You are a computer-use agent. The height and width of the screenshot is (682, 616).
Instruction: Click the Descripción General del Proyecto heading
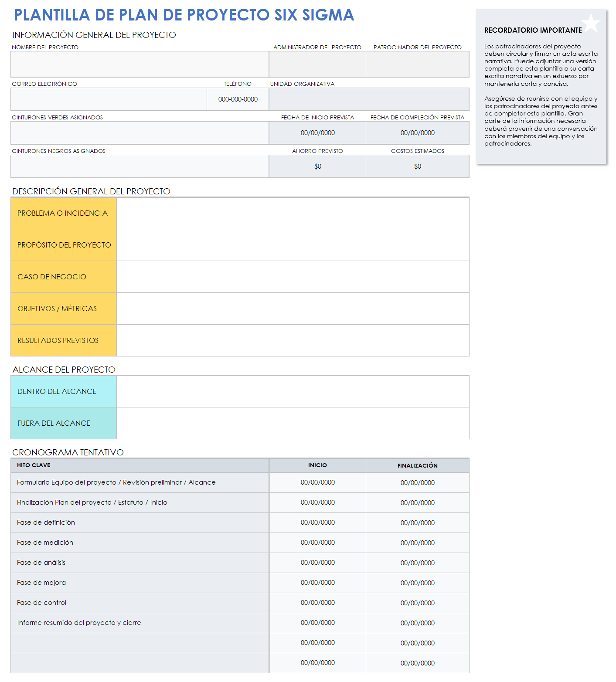(x=91, y=191)
